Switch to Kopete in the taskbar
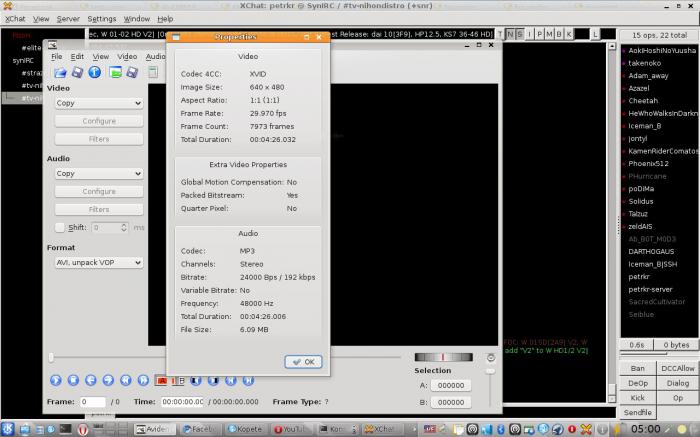 245,429
